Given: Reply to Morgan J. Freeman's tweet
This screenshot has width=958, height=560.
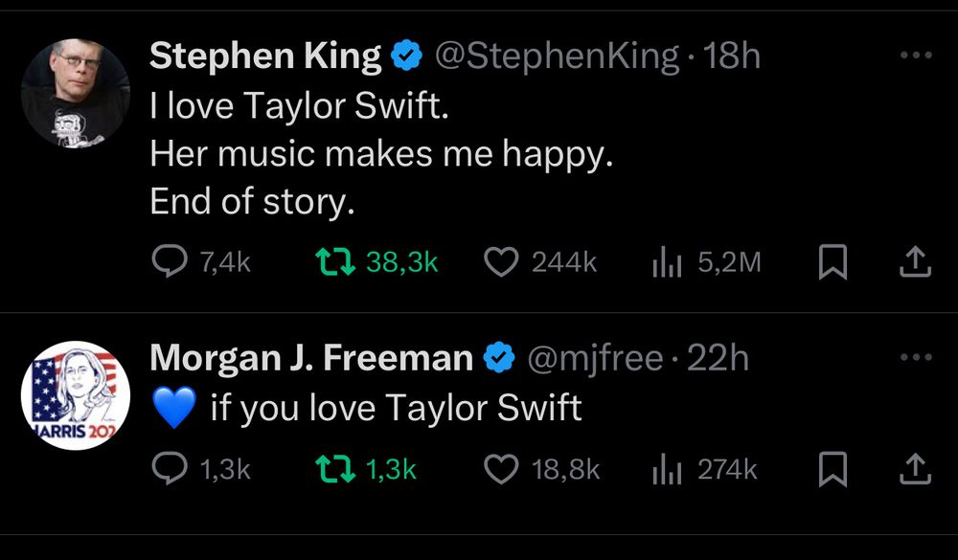Looking at the screenshot, I should click(171, 468).
